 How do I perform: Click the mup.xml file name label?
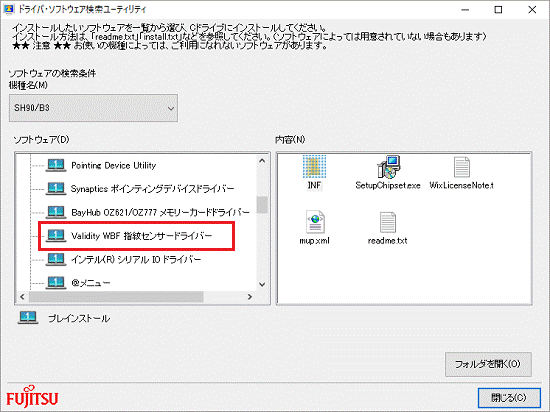[315, 241]
